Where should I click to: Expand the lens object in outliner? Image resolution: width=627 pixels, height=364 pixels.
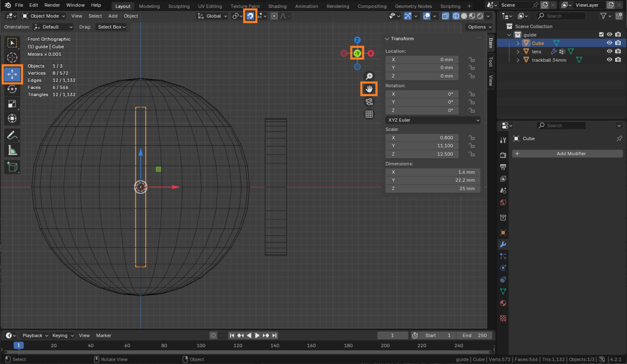click(518, 52)
